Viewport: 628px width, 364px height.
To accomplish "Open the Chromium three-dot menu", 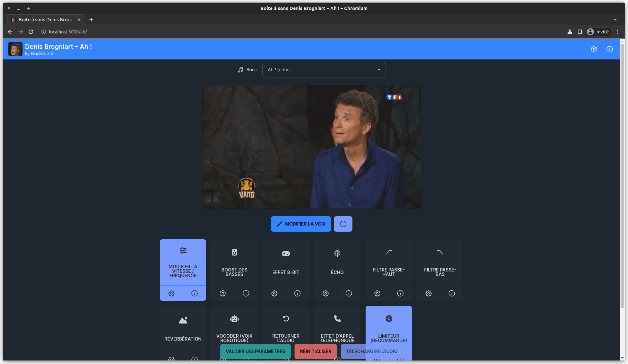I will coord(618,32).
